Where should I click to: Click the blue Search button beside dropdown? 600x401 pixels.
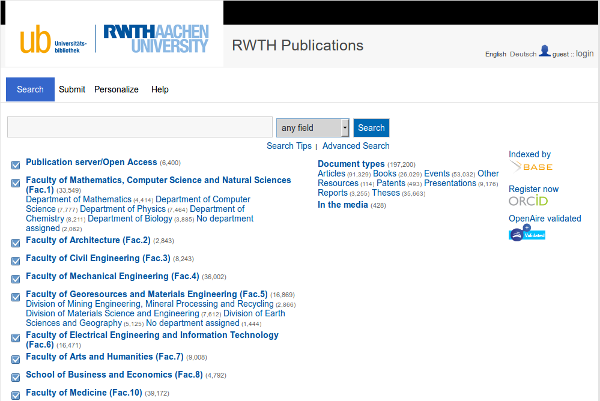371,128
